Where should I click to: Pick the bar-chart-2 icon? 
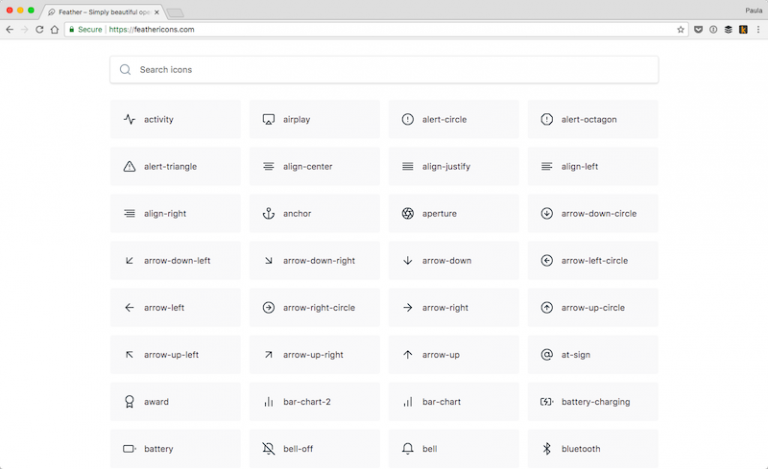(314, 401)
